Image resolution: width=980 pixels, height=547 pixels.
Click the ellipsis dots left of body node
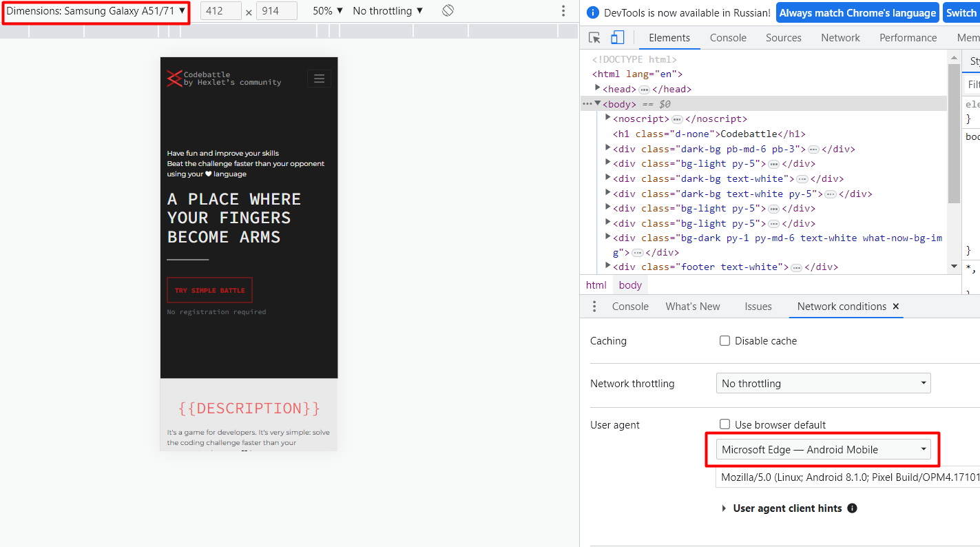pyautogui.click(x=587, y=103)
